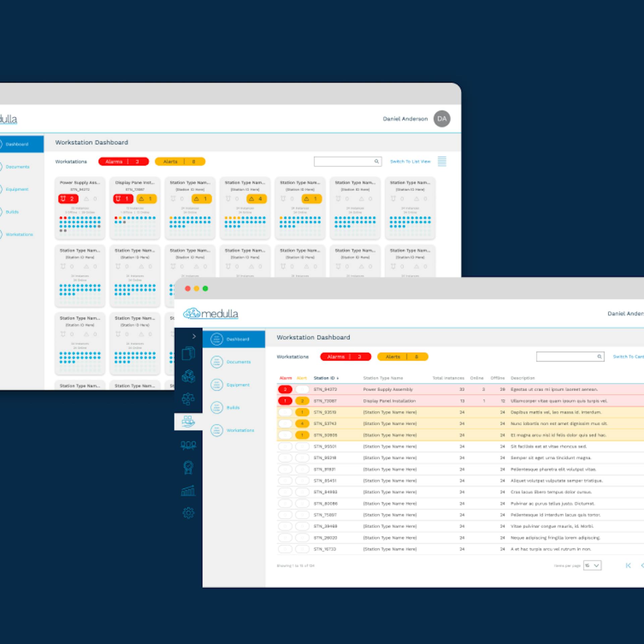Viewport: 644px width, 644px height.
Task: Toggle the Alerts yellow filter pill in list view
Action: click(402, 357)
